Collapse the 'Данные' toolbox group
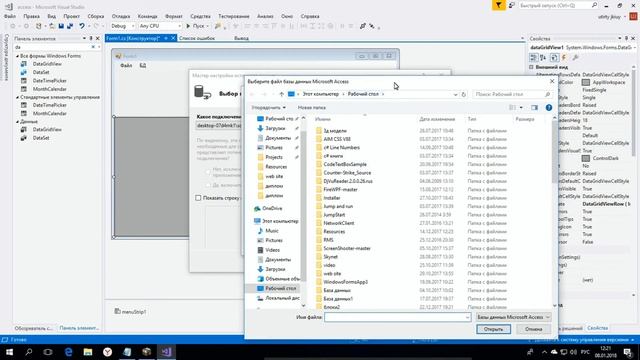This screenshot has height=360, width=640. point(18,122)
